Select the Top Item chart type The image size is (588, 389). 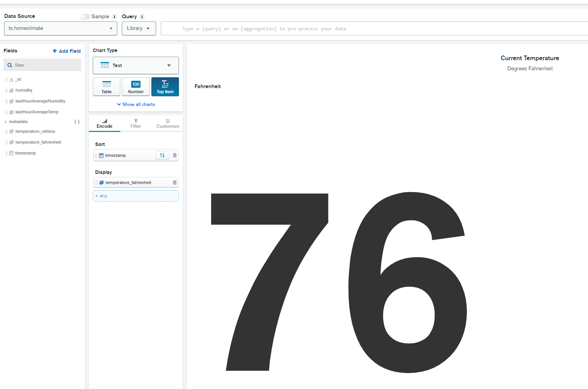(165, 87)
